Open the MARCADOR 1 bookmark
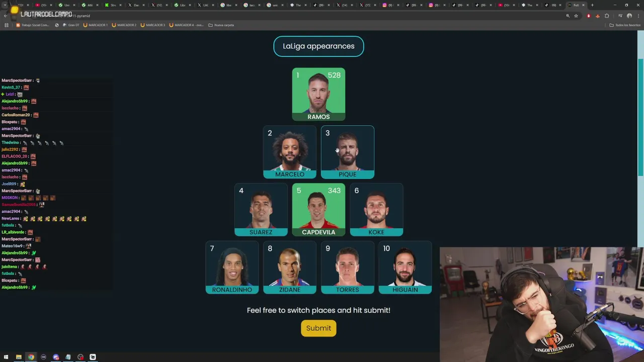644x362 pixels. pyautogui.click(x=96, y=25)
